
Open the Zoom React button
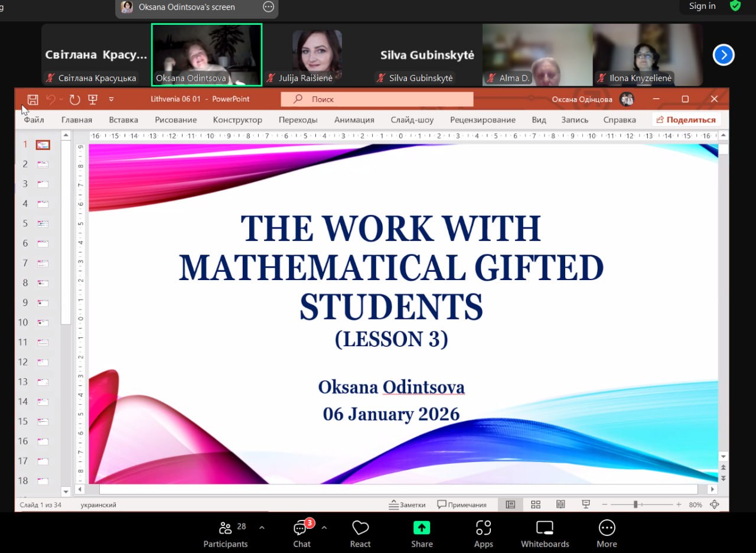tap(360, 534)
